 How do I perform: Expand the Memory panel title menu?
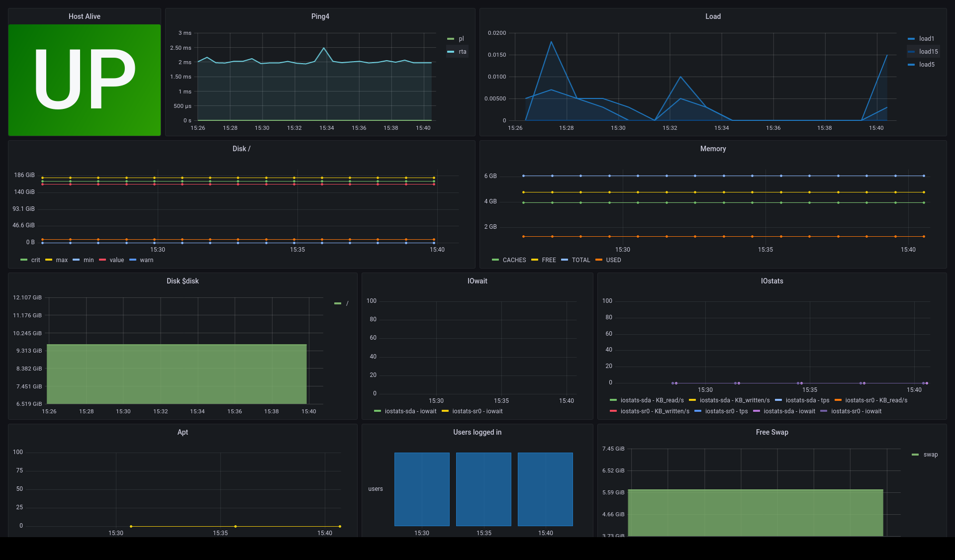point(712,149)
